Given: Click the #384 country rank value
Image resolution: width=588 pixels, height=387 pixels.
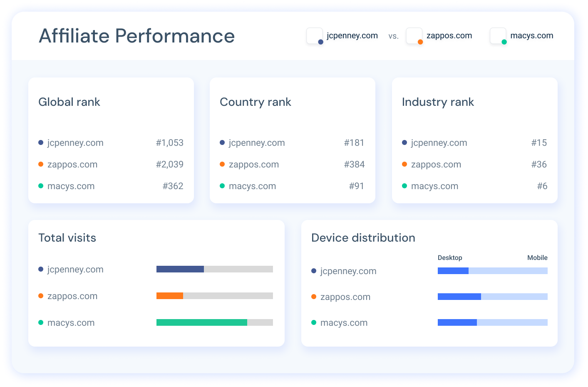Looking at the screenshot, I should pyautogui.click(x=354, y=165).
